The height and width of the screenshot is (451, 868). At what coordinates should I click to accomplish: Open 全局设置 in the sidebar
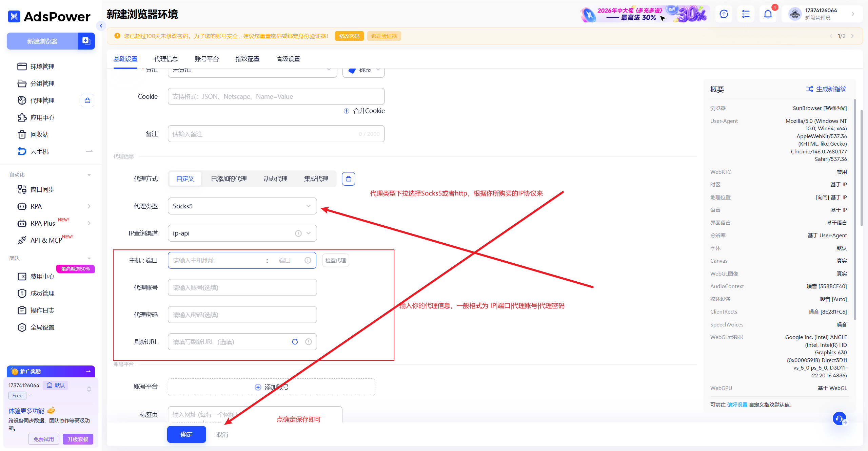(42, 327)
